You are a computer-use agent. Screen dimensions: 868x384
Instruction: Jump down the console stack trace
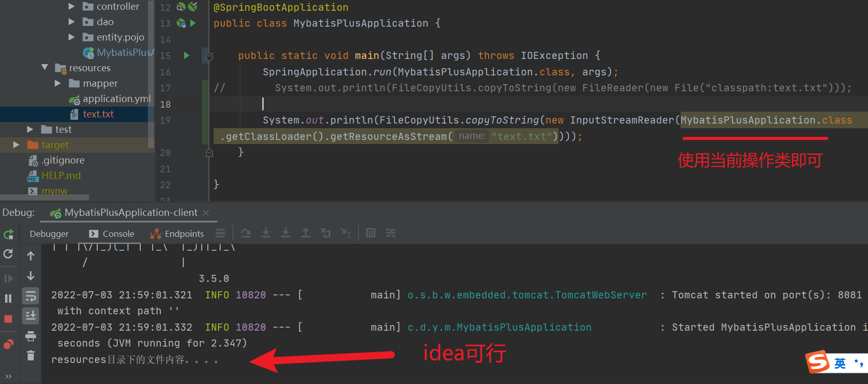coord(31,276)
